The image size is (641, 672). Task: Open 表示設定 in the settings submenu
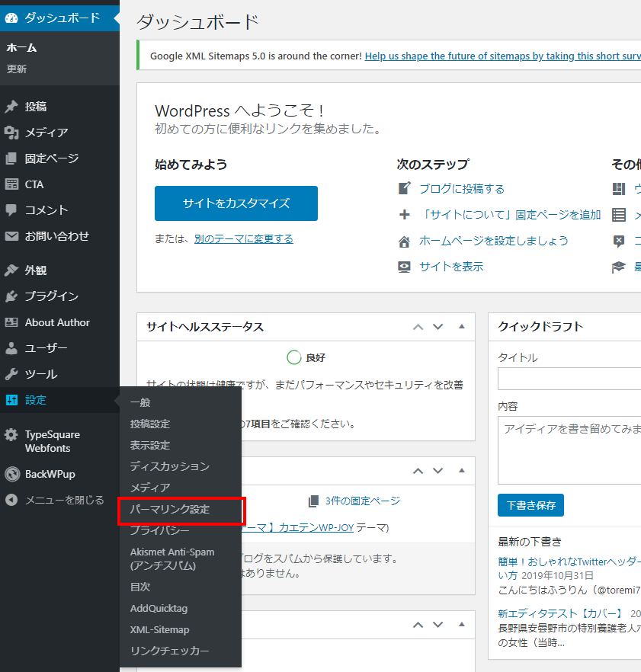pyautogui.click(x=150, y=445)
